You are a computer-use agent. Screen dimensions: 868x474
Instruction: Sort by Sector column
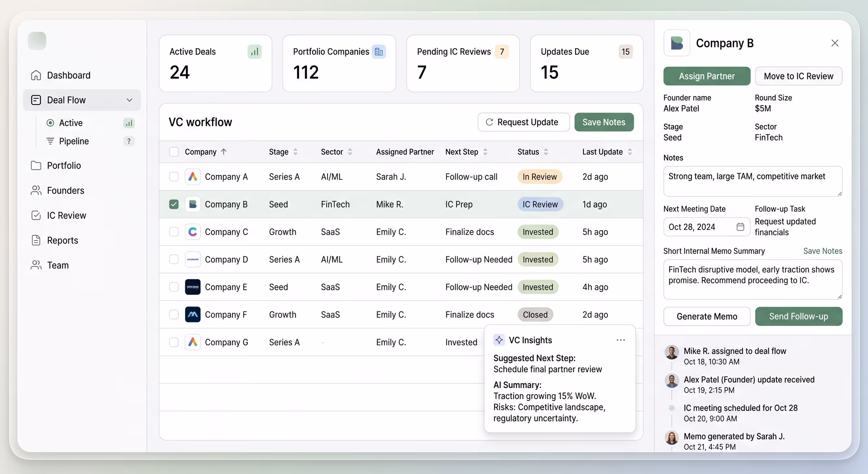pos(350,152)
